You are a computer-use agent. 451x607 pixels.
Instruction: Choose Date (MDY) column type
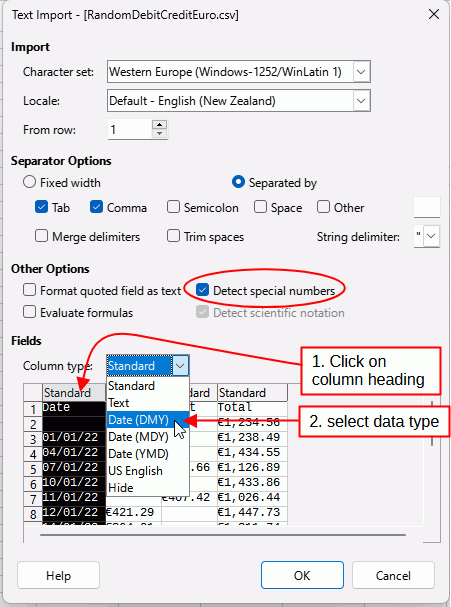[x=147, y=437]
